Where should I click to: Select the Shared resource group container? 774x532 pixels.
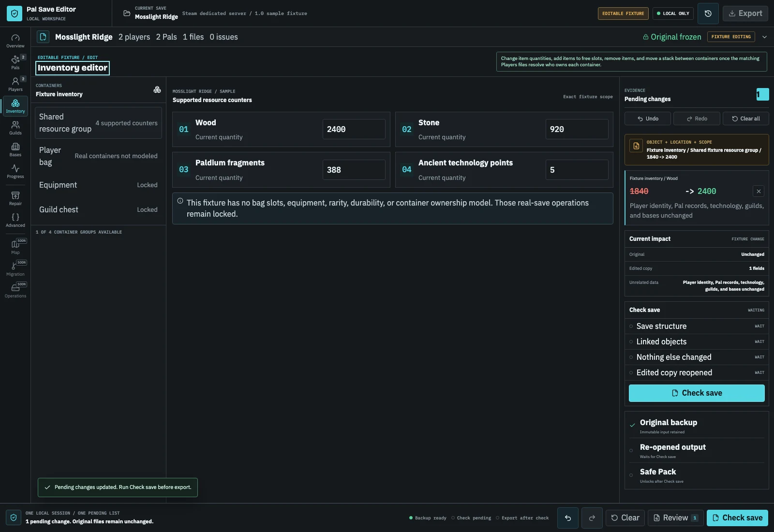(x=98, y=123)
